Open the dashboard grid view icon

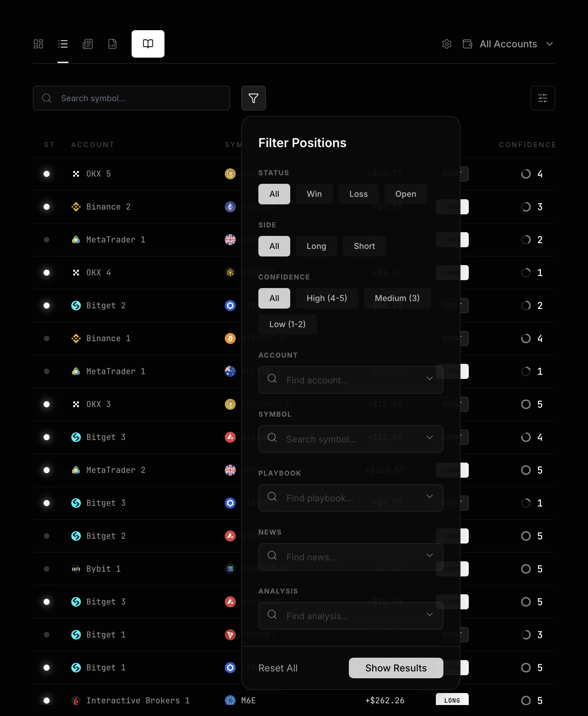[x=38, y=44]
